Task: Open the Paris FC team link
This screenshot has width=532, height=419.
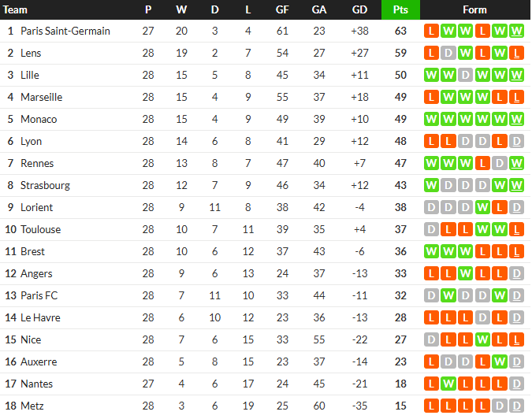Action: tap(39, 295)
